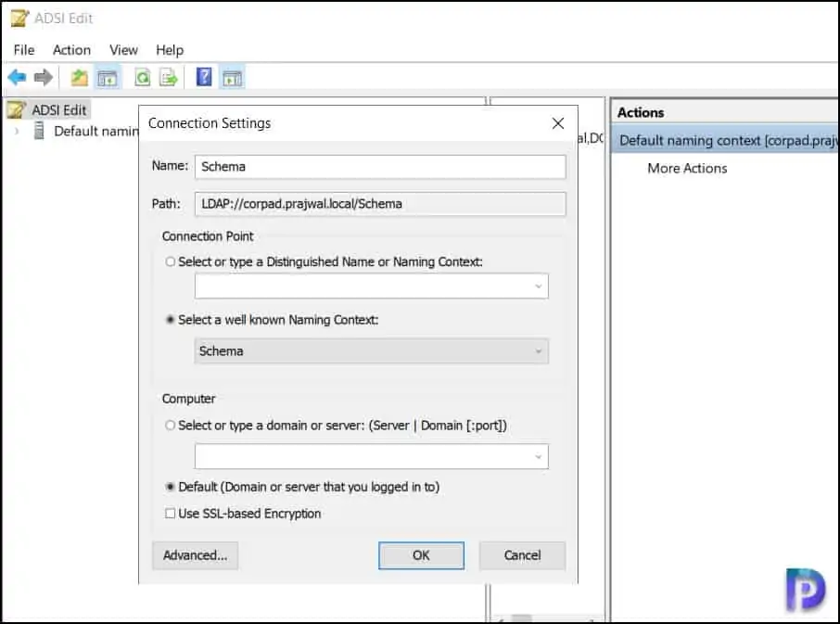Go up one level with folder icon
Image resolution: width=840 pixels, height=624 pixels.
[x=80, y=78]
